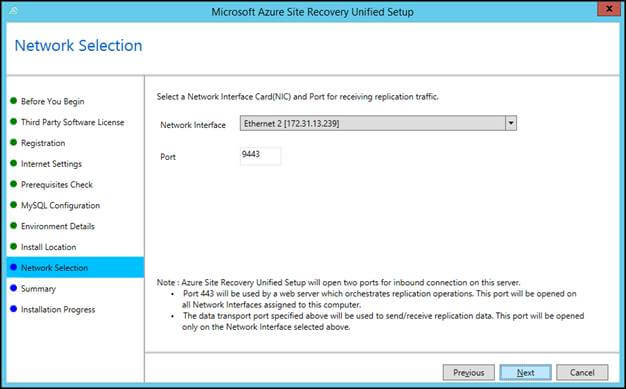Click the 'Select a Network Interface Card' instruction

click(297, 97)
